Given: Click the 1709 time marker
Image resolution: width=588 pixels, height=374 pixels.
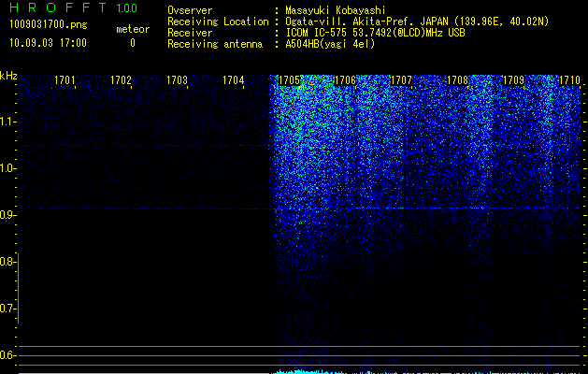Looking at the screenshot, I should click(x=513, y=80).
